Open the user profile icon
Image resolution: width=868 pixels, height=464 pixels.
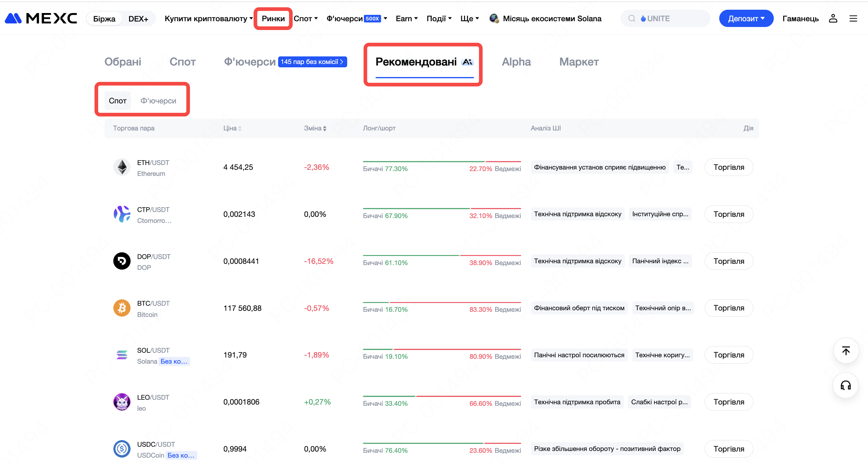pos(833,18)
